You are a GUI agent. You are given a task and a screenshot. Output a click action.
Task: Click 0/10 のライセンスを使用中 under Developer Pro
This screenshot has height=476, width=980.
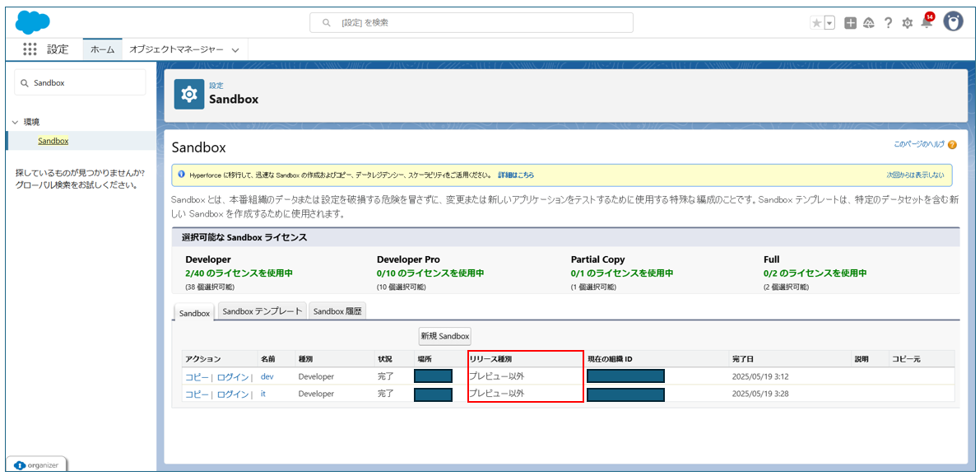[x=430, y=273]
